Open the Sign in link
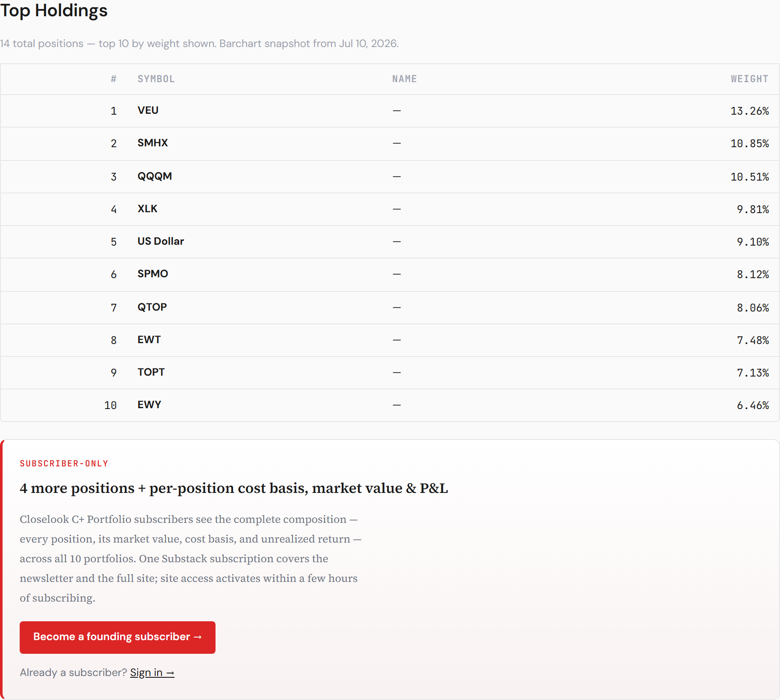Viewport: 780px width, 700px height. [x=152, y=673]
